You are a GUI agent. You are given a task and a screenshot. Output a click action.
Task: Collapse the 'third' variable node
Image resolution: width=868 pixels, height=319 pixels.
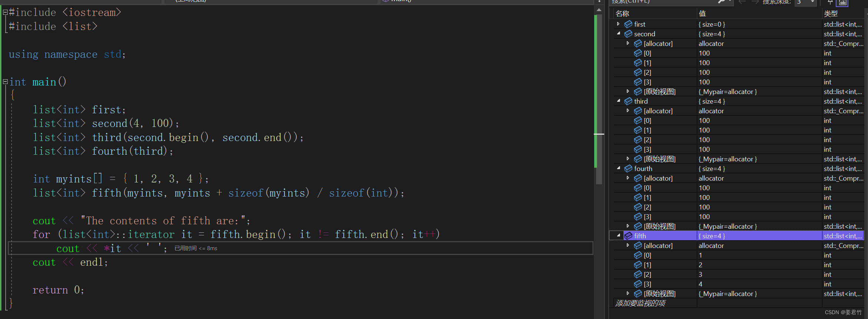pos(618,101)
